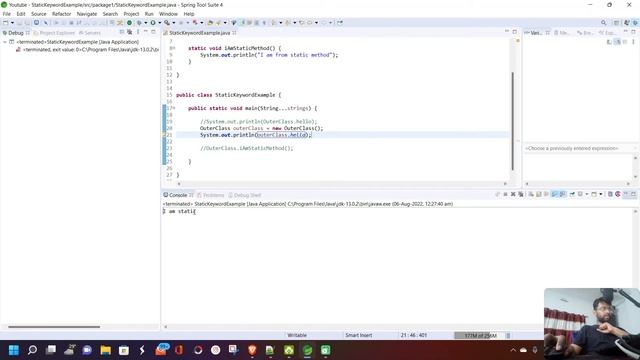Click the Windows Start button

tap(14, 350)
